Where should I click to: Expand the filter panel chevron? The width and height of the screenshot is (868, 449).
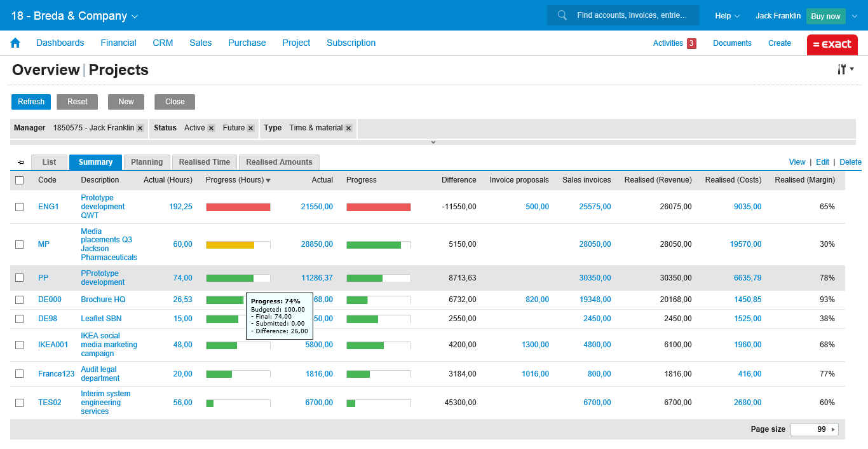pyautogui.click(x=433, y=142)
